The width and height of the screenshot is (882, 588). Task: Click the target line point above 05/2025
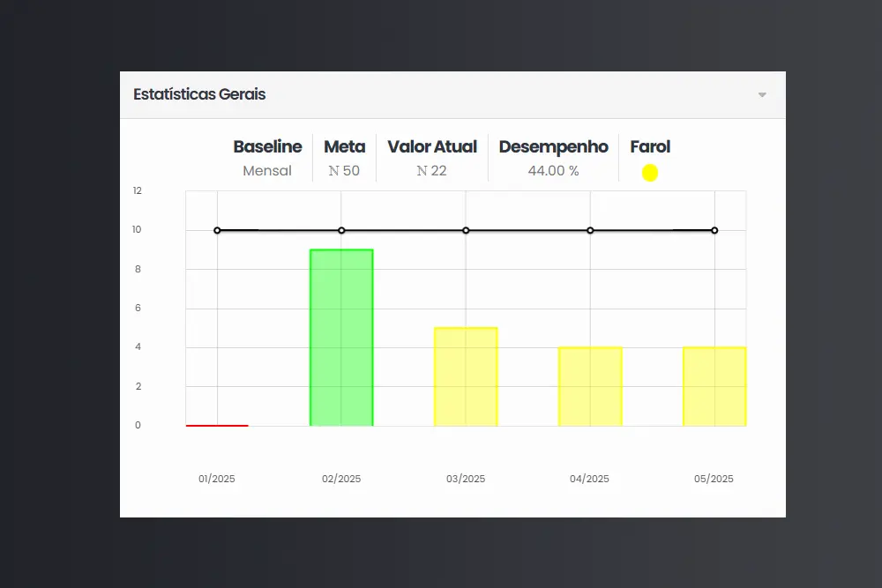pos(714,230)
